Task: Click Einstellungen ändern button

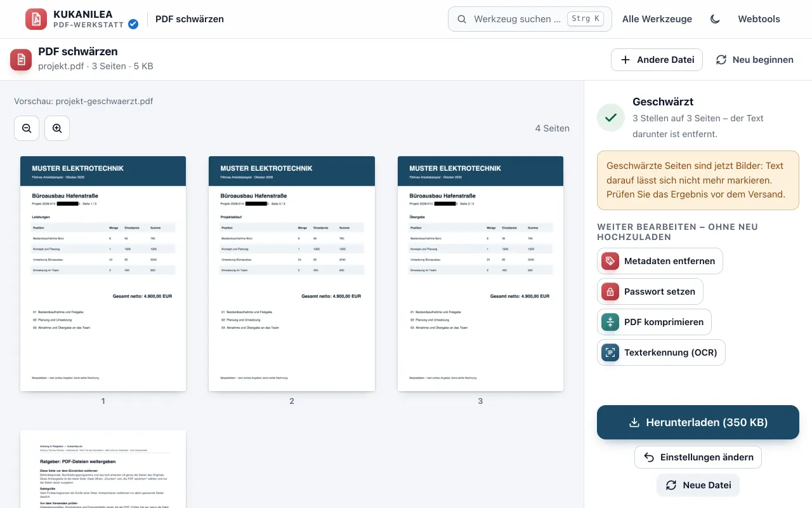Action: pos(698,457)
